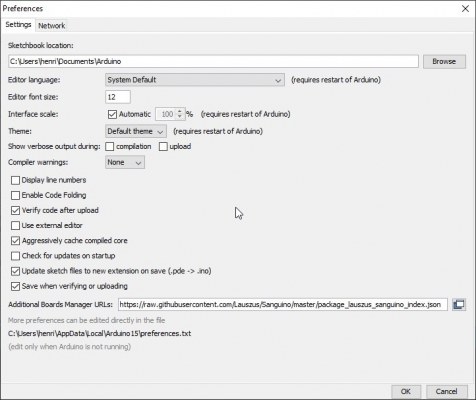Select the Settings tab
476x400 pixels.
(18, 25)
